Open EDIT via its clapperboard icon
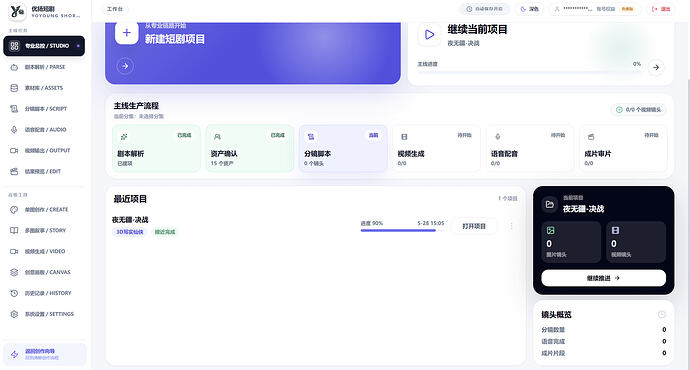 pyautogui.click(x=14, y=172)
